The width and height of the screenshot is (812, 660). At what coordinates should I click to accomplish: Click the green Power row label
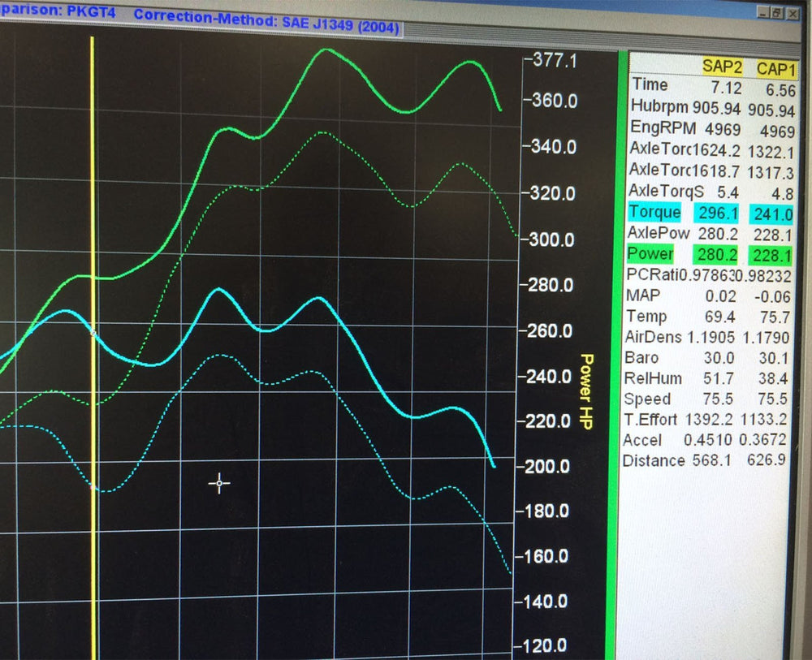tap(650, 255)
